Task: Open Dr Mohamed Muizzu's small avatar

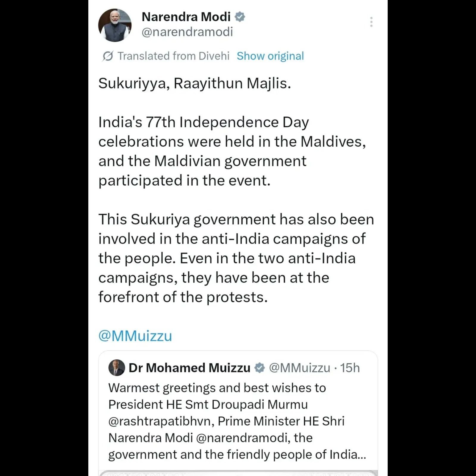Action: pos(117,368)
